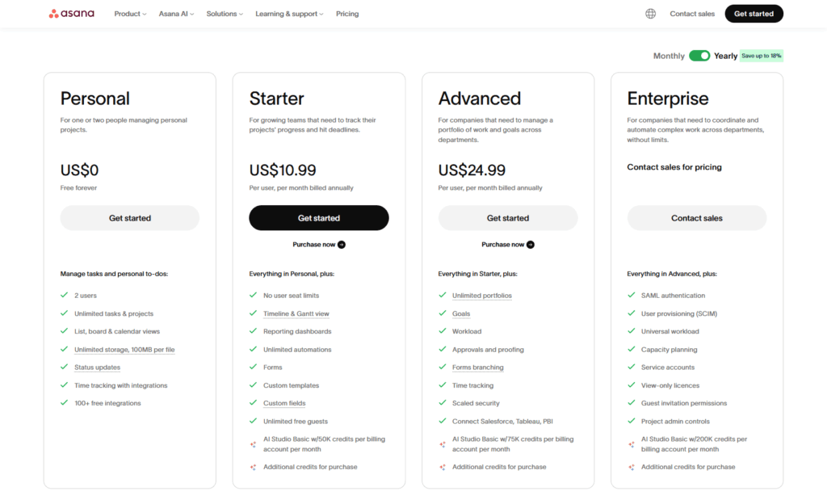The image size is (827, 504).
Task: Open the Asana logo home link
Action: 72,14
